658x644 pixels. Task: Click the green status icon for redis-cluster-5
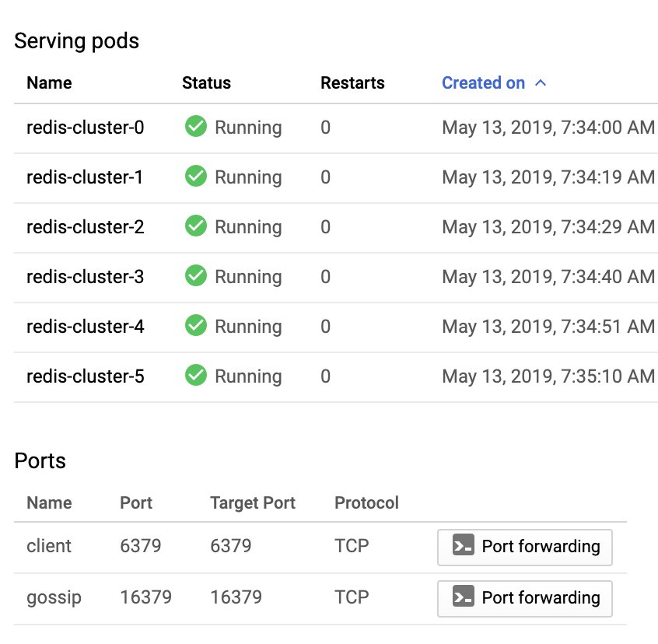click(196, 376)
